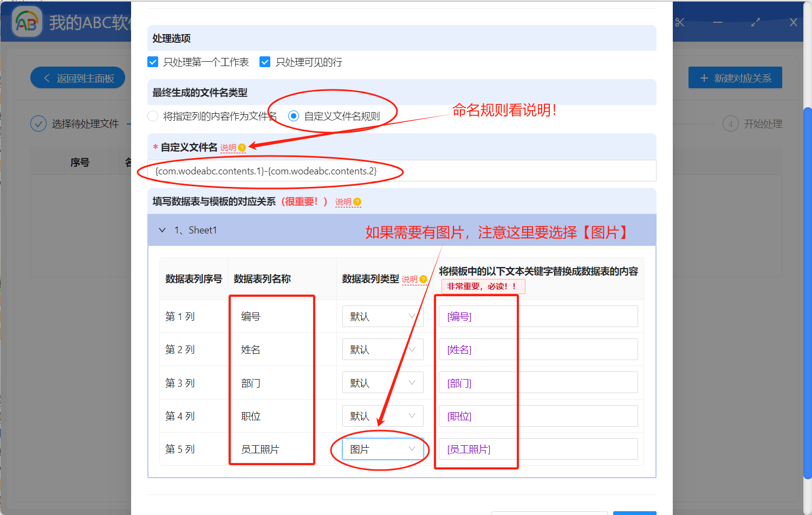Toggle the 只处理可见的行 checkbox
Image resolution: width=812 pixels, height=515 pixels.
click(x=264, y=62)
